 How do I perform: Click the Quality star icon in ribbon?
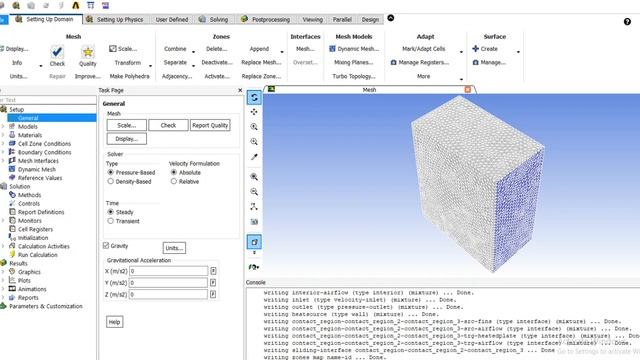pos(87,52)
